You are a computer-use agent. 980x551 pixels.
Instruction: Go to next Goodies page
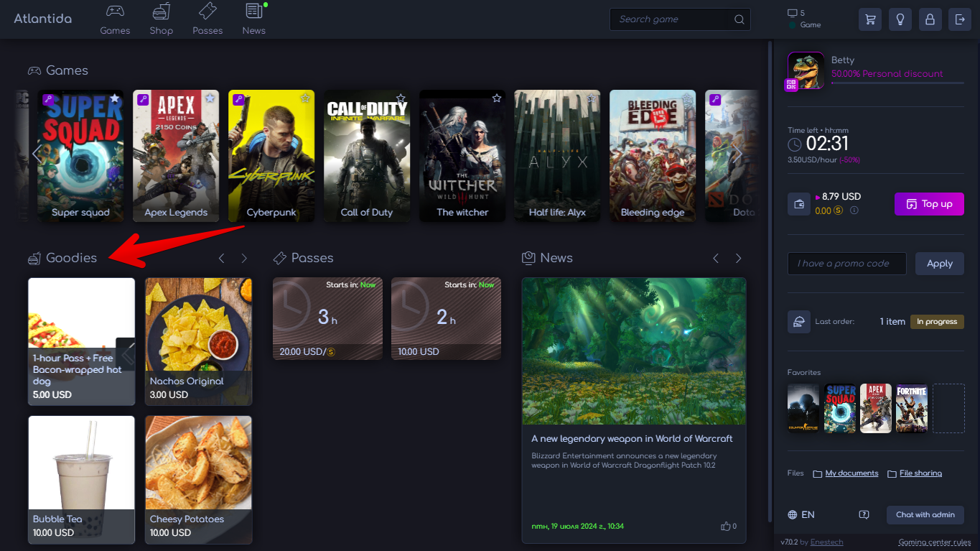[244, 258]
